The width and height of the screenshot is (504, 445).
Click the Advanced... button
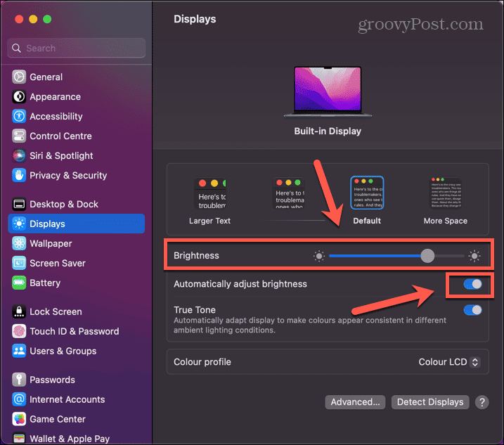click(355, 402)
